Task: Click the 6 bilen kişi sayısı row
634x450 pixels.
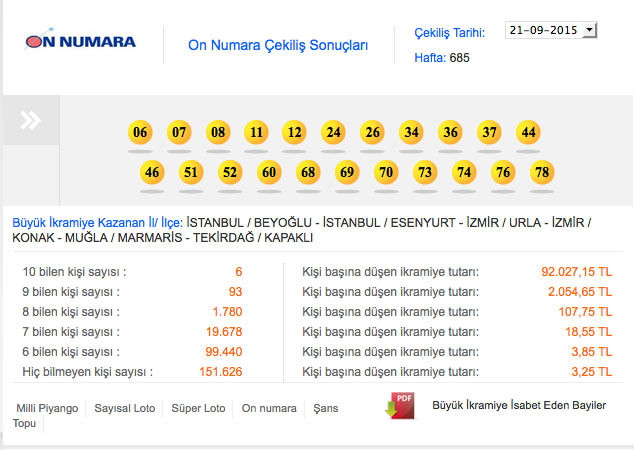Action: coord(132,352)
